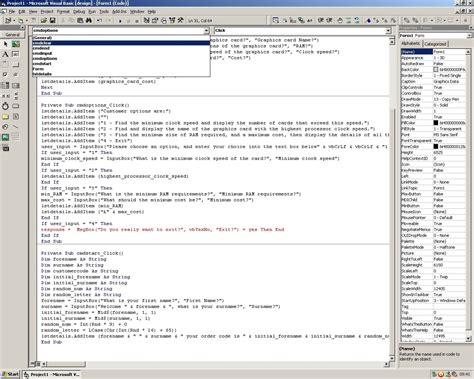
Task: Choose cmdinput in the object dropdown list
Action: (x=121, y=53)
